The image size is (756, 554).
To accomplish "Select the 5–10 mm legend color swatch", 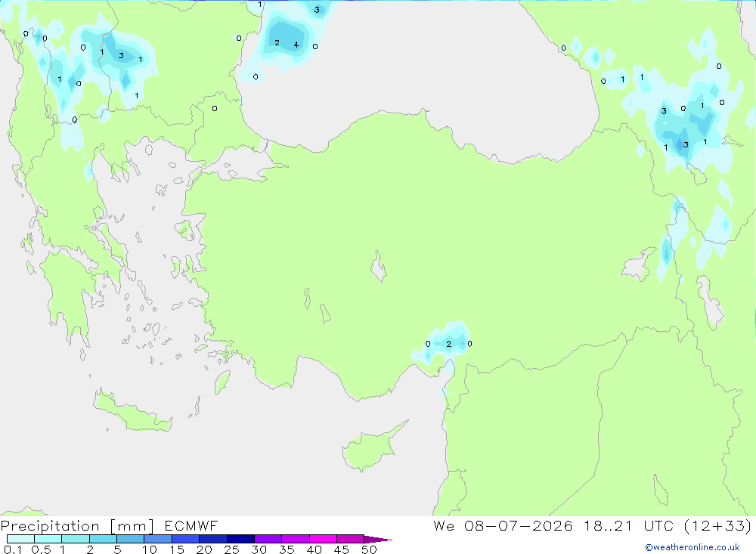I will pyautogui.click(x=131, y=539).
